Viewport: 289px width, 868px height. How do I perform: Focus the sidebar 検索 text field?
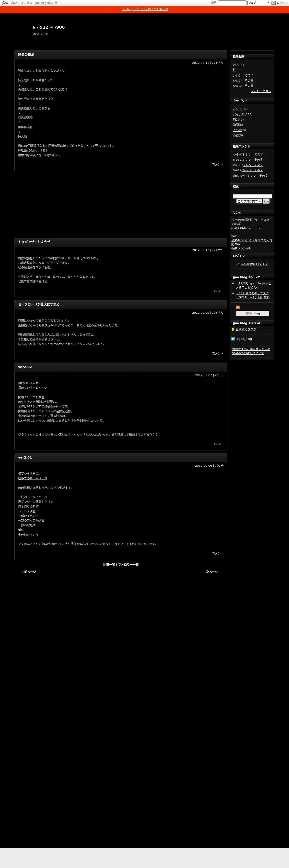[x=252, y=196]
